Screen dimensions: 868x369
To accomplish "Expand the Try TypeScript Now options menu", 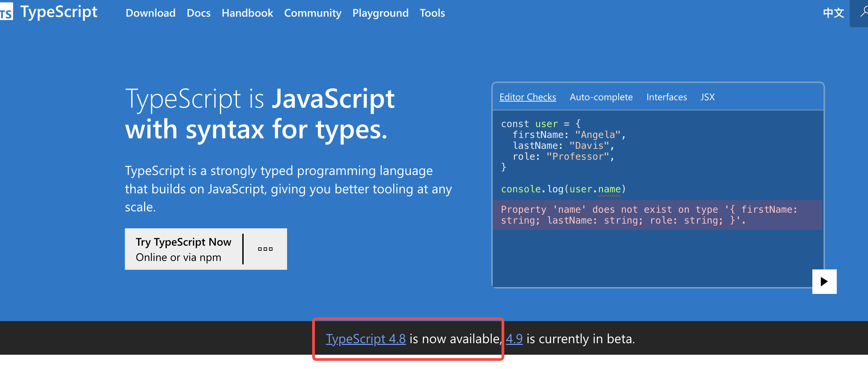I will 265,249.
